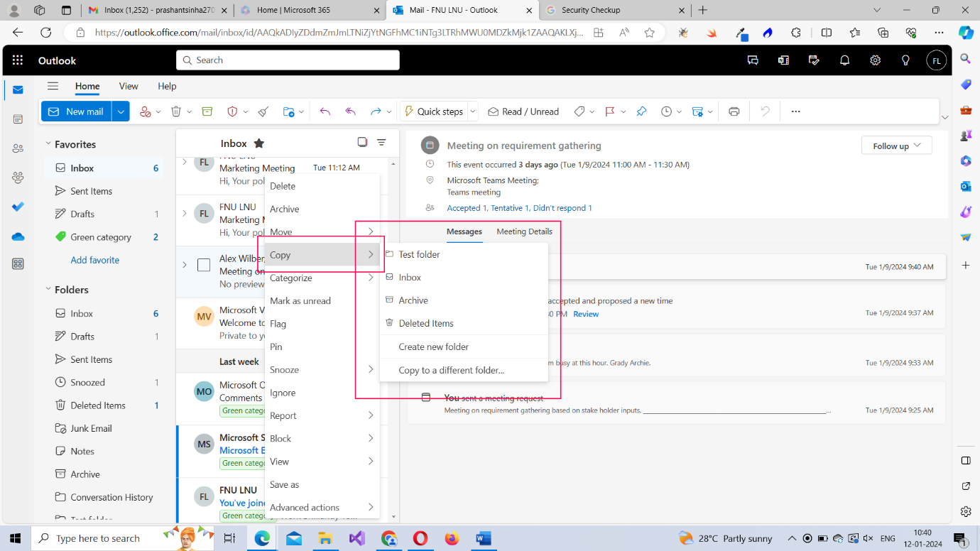This screenshot has height=551, width=980.
Task: Click the Review link in message
Action: pyautogui.click(x=586, y=314)
